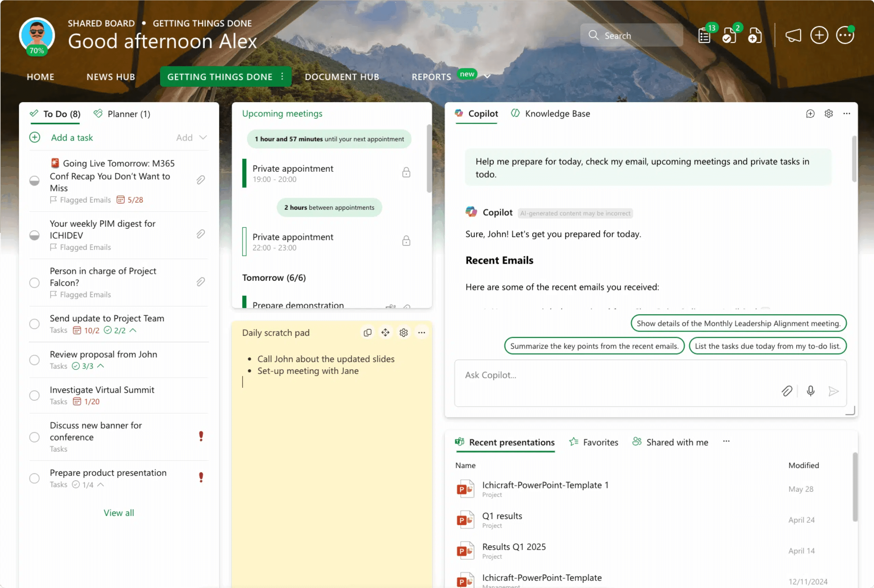The width and height of the screenshot is (874, 588).
Task: Click List the tasks due today suggestion
Action: point(767,346)
